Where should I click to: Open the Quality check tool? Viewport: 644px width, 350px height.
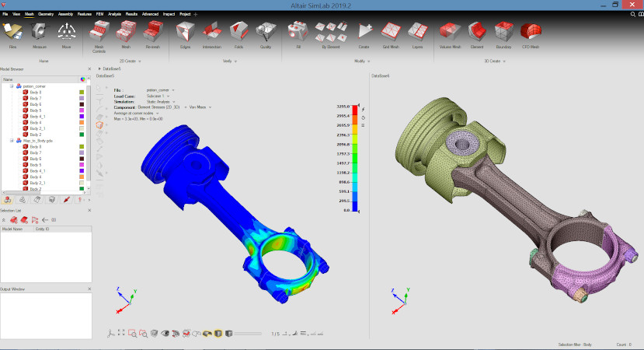click(x=266, y=35)
